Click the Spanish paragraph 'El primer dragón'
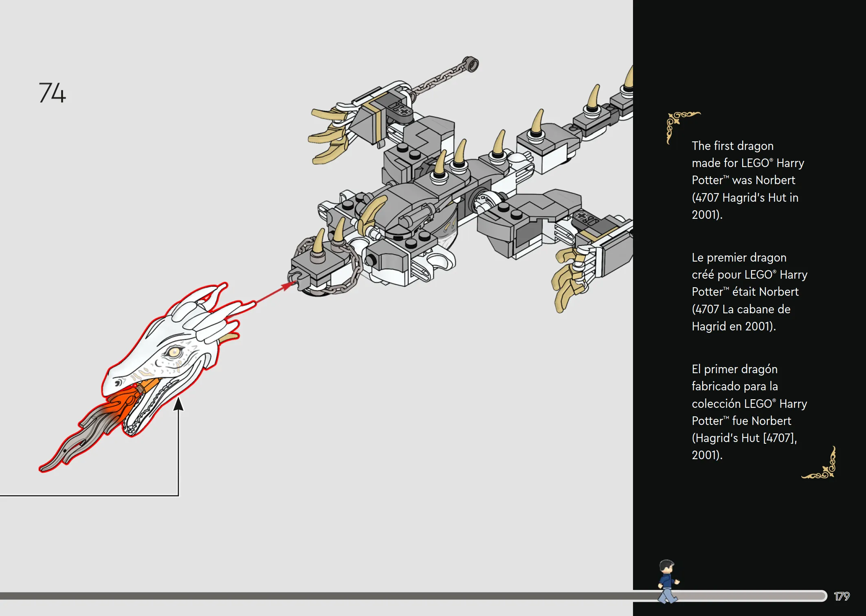The image size is (866, 616). pos(749,412)
